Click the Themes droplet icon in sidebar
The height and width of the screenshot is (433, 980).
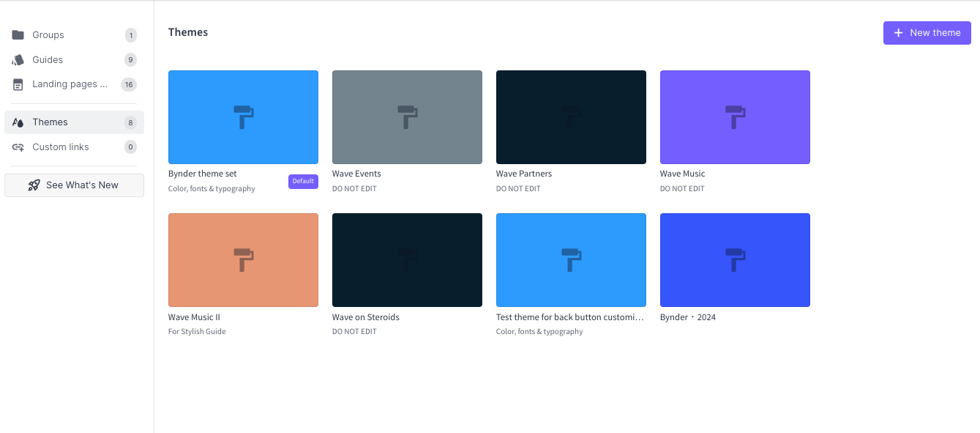tap(18, 122)
